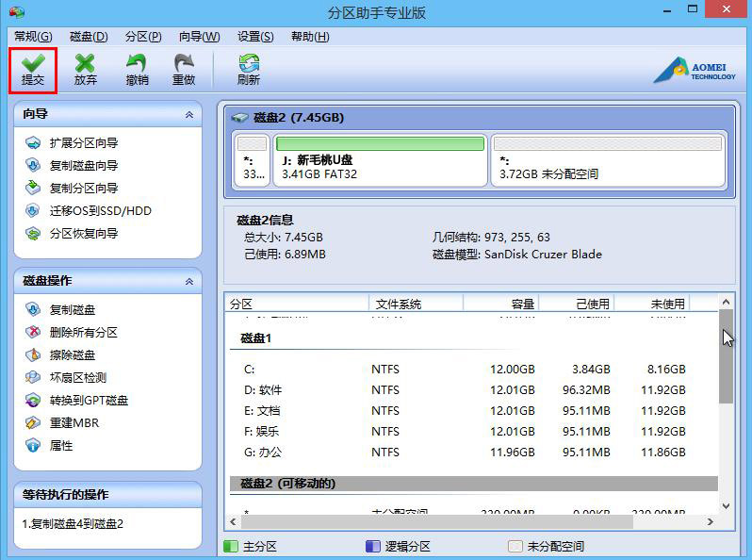Click the green 主分区 legend swatch
This screenshot has height=560, width=752.
(231, 546)
